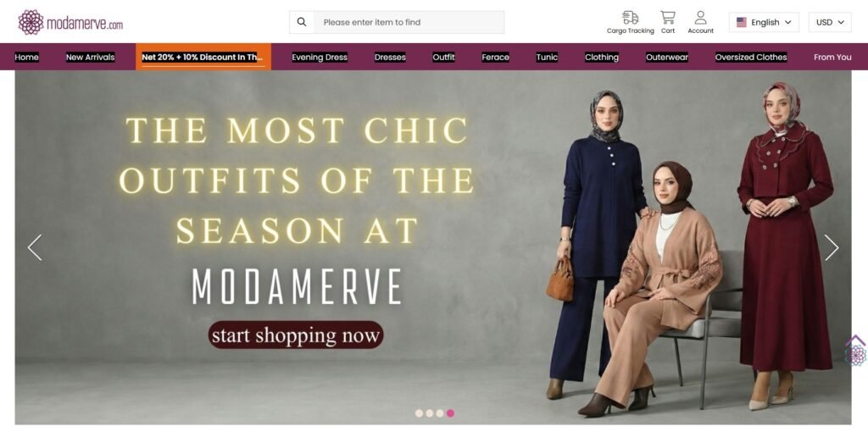Image resolution: width=868 pixels, height=432 pixels.
Task: Open the Net 20% + 10% Discount tab
Action: 203,57
